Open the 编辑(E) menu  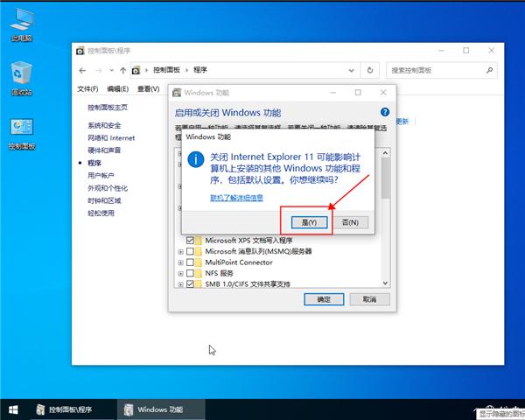click(118, 88)
